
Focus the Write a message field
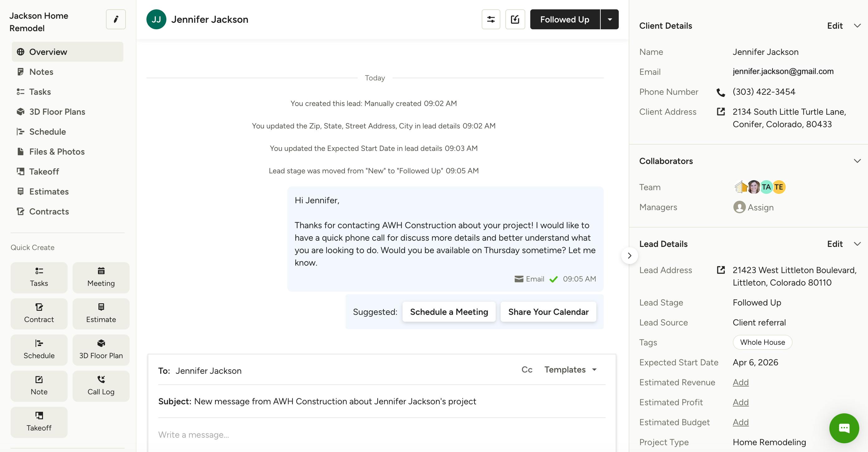(x=381, y=435)
